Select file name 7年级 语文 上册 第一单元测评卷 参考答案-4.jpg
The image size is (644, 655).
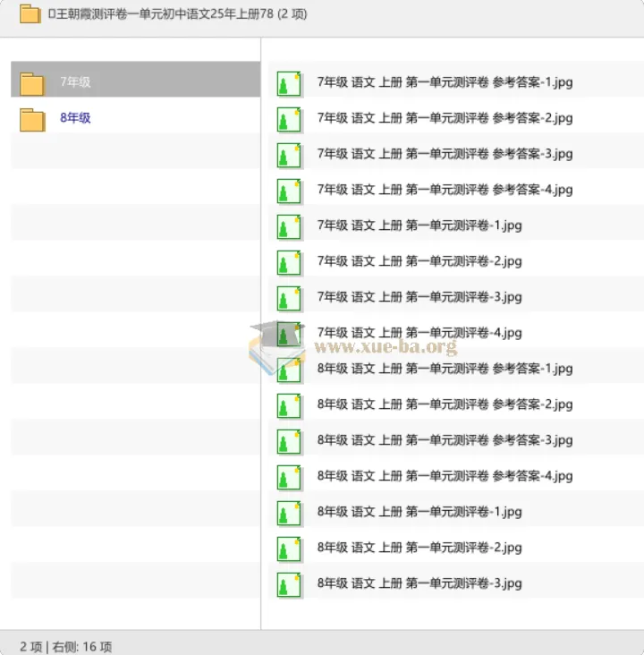coord(445,190)
